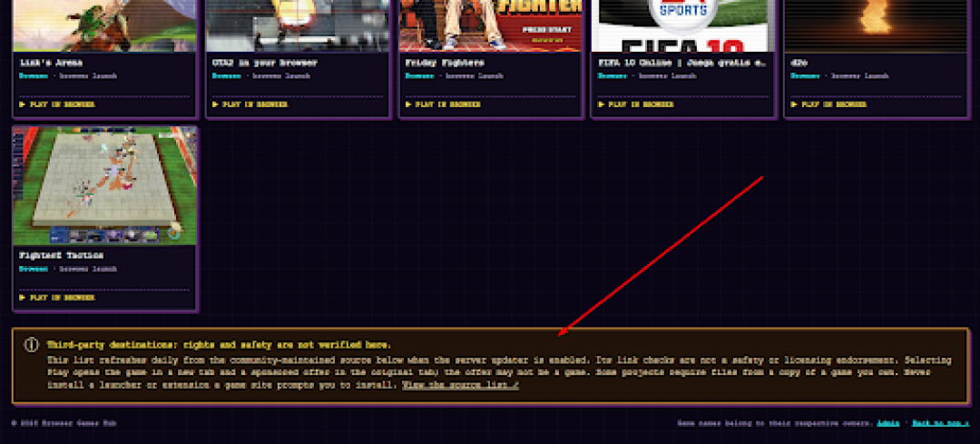Open the Friday Fighters game thumbnail
The image size is (980, 444).
click(491, 25)
